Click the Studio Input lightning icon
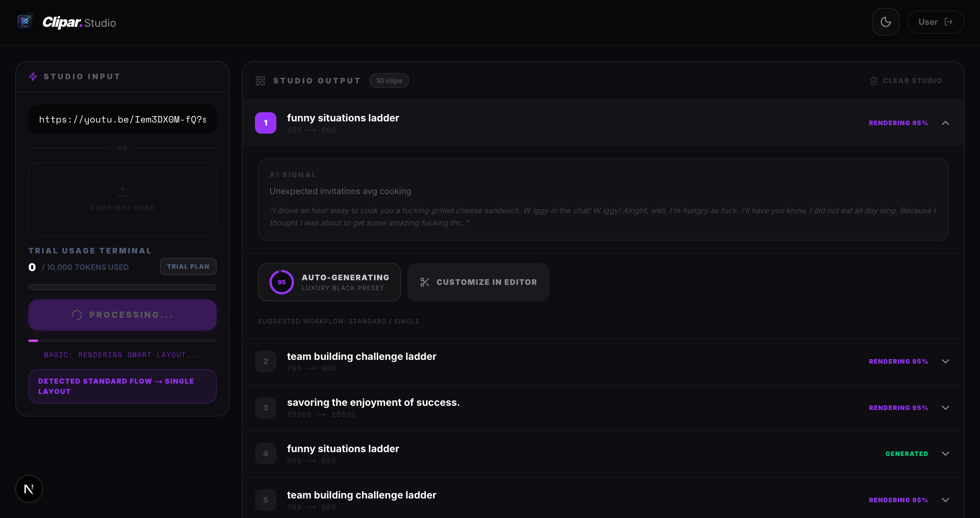This screenshot has width=980, height=518. pyautogui.click(x=33, y=77)
